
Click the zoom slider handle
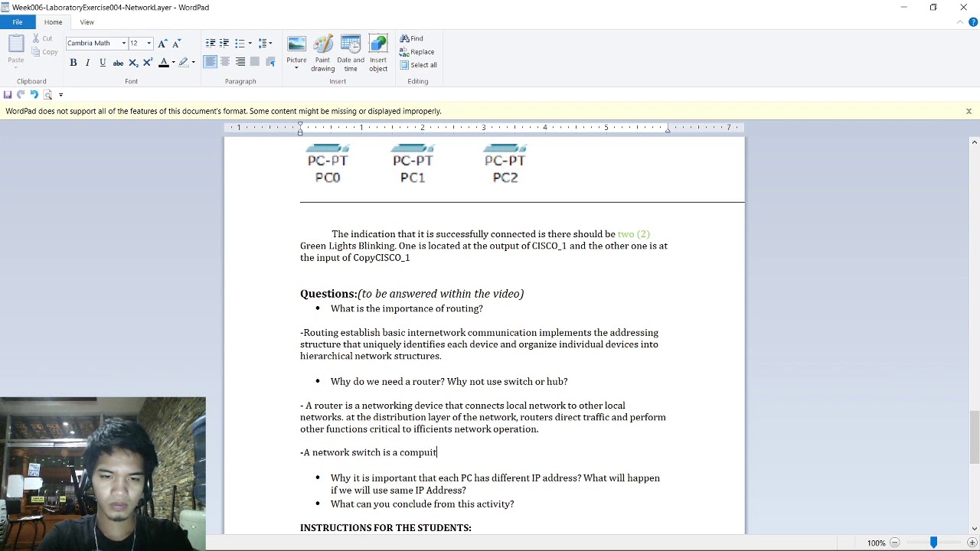click(933, 543)
